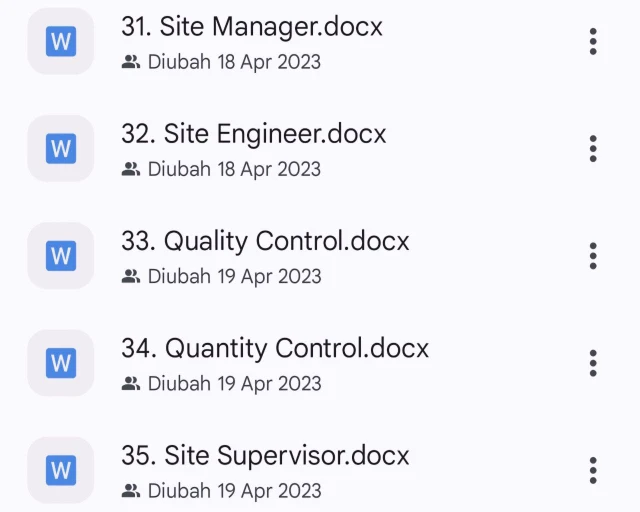Tap modified date under Site Supervisor.docx
Viewport: 640px width, 512px height.
(234, 490)
